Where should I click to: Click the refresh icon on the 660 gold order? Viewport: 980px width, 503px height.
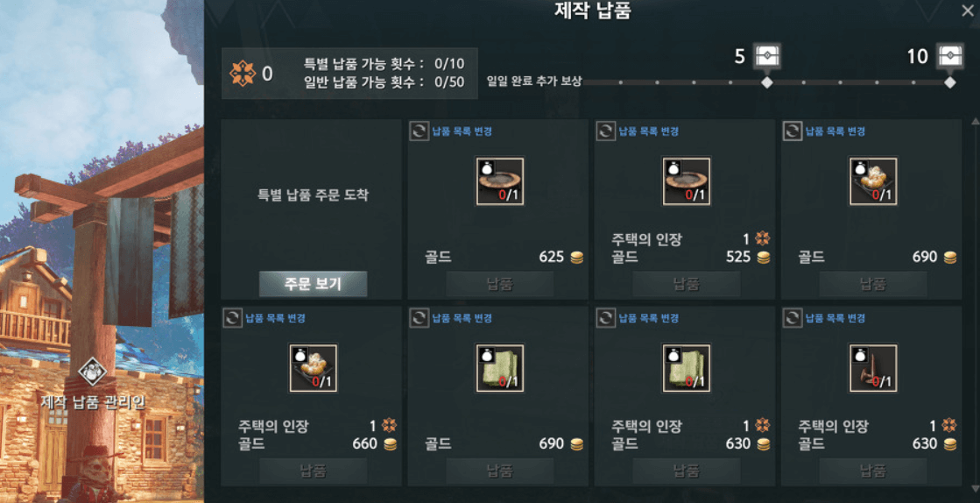point(232,318)
